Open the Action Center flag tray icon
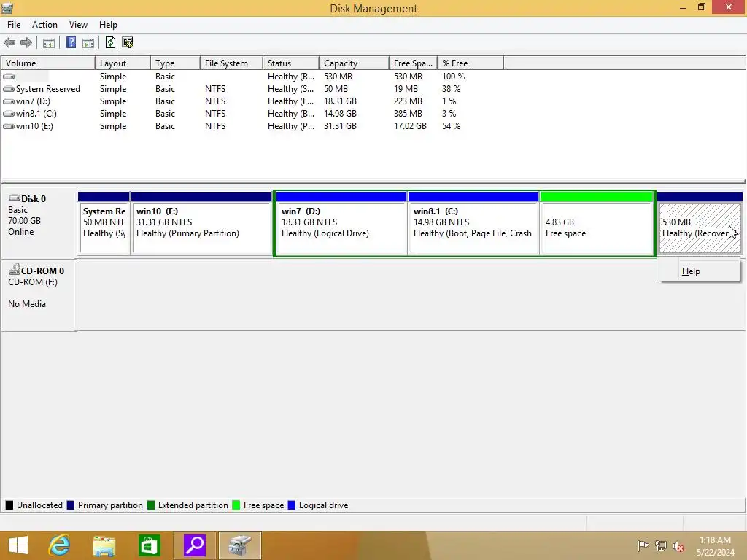The width and height of the screenshot is (747, 560). pyautogui.click(x=643, y=545)
